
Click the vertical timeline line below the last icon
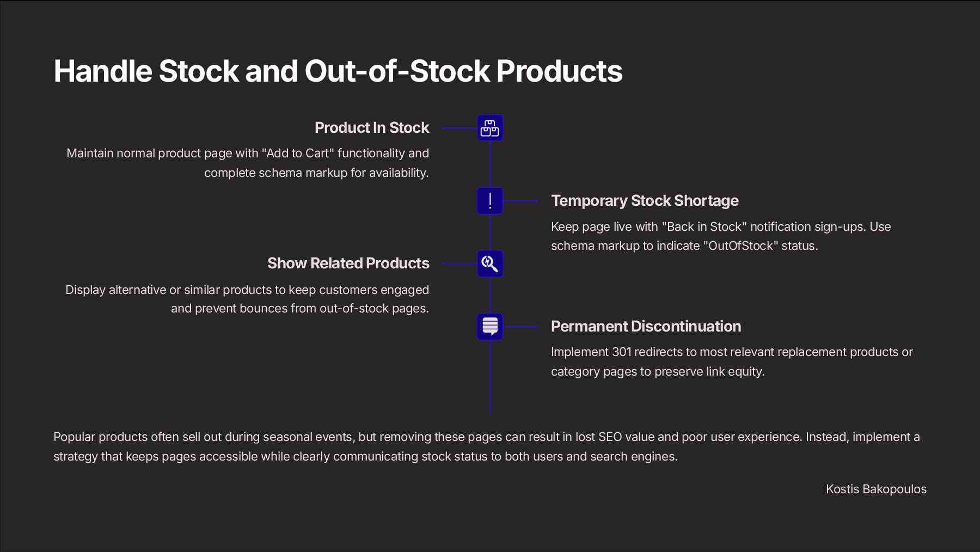(x=490, y=381)
